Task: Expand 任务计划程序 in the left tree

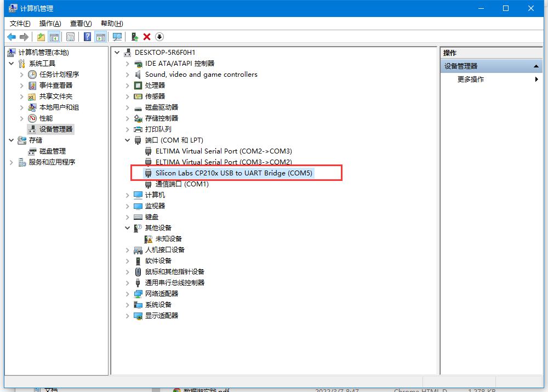Action: (22, 75)
